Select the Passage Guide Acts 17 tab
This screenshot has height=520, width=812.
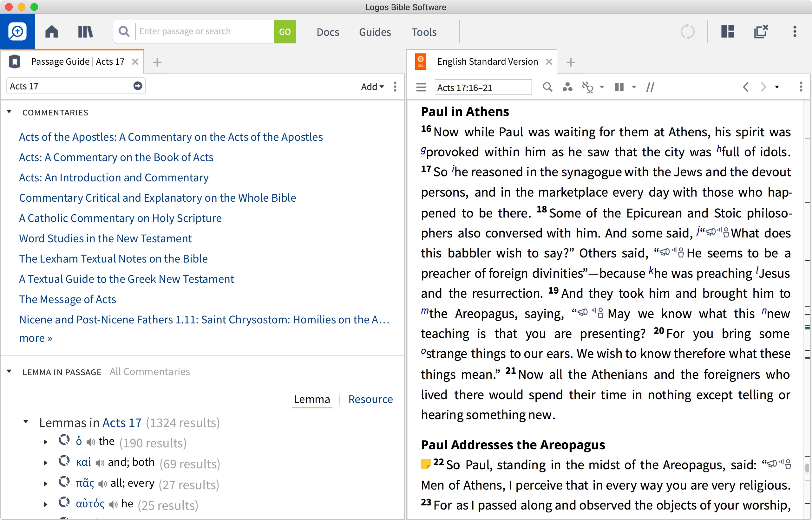[x=72, y=62]
